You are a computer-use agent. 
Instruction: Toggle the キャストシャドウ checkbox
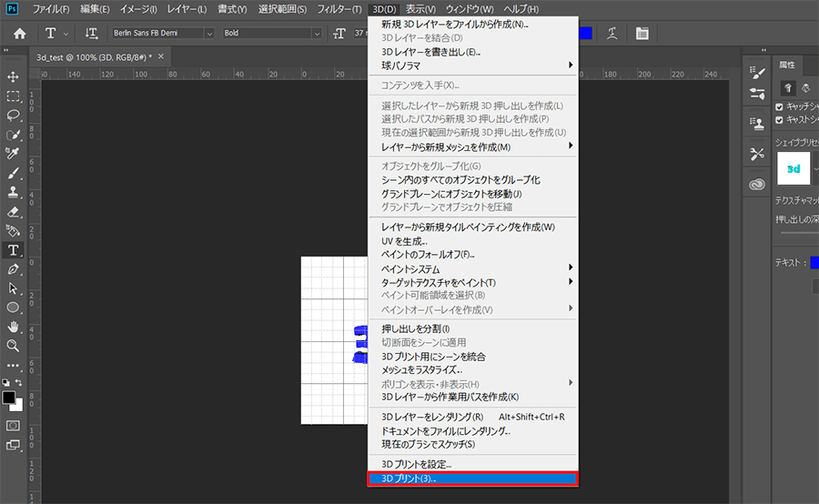pos(779,120)
